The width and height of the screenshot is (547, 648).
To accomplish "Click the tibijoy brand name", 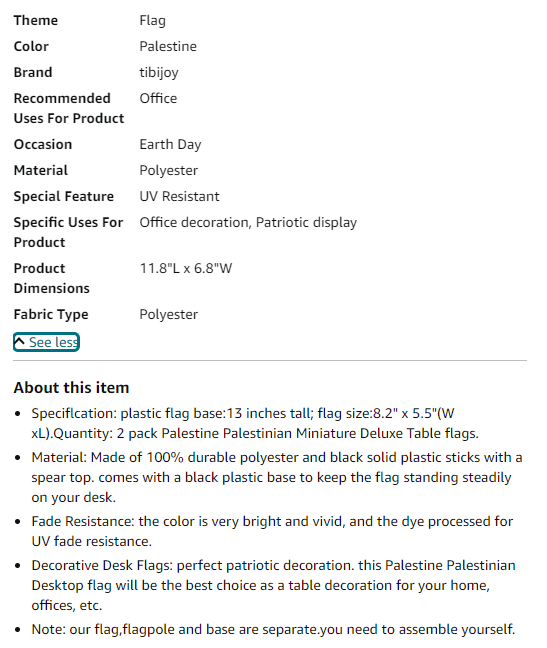I will coord(159,73).
